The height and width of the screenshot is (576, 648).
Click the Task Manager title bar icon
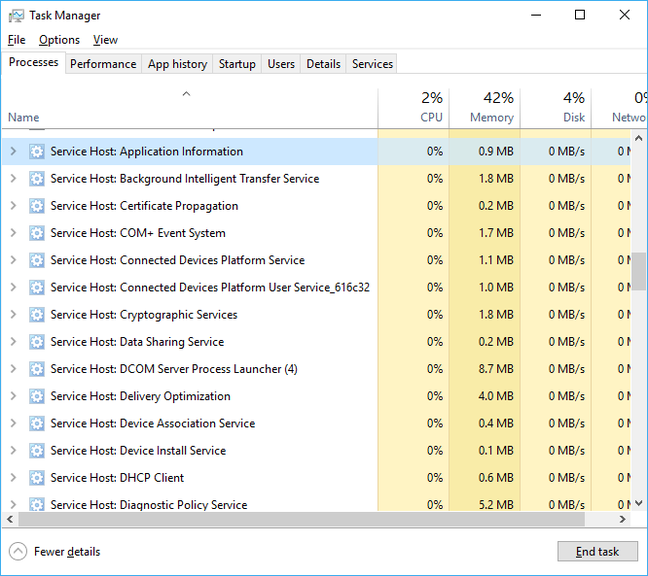coord(16,16)
